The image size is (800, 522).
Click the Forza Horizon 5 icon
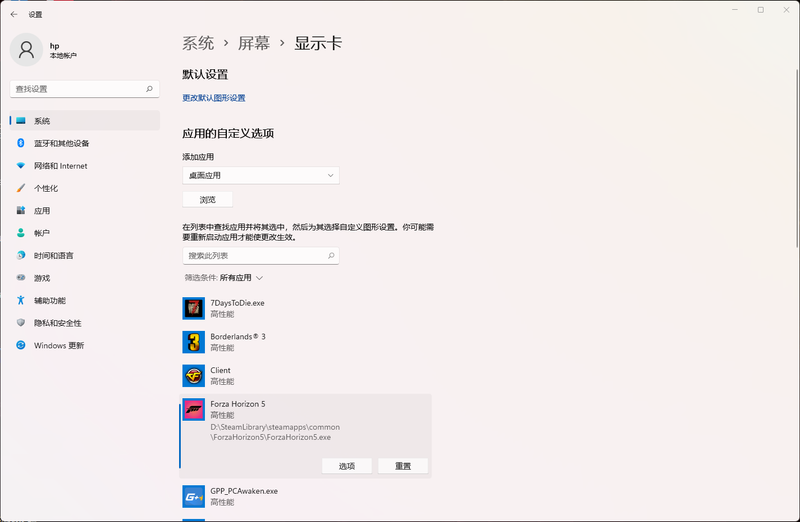coord(193,410)
